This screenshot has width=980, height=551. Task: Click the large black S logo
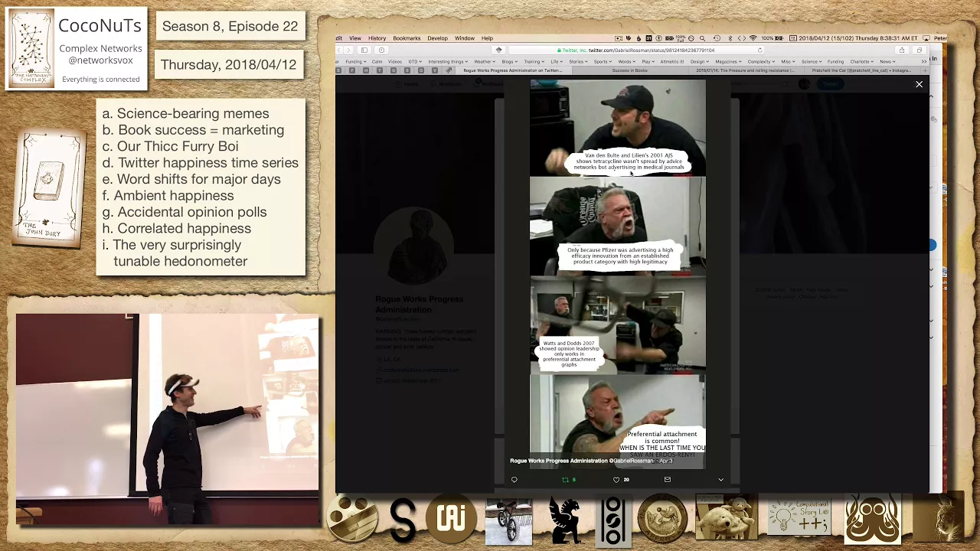pos(403,520)
